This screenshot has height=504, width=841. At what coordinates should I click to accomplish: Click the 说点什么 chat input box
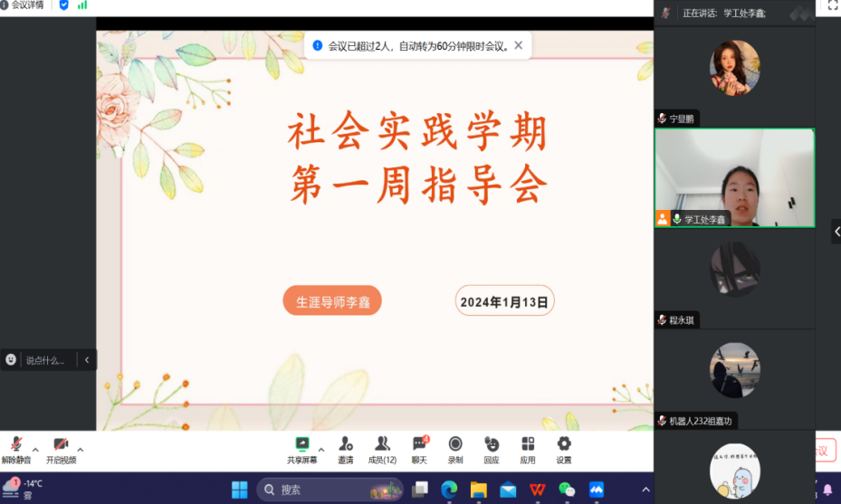[x=45, y=360]
